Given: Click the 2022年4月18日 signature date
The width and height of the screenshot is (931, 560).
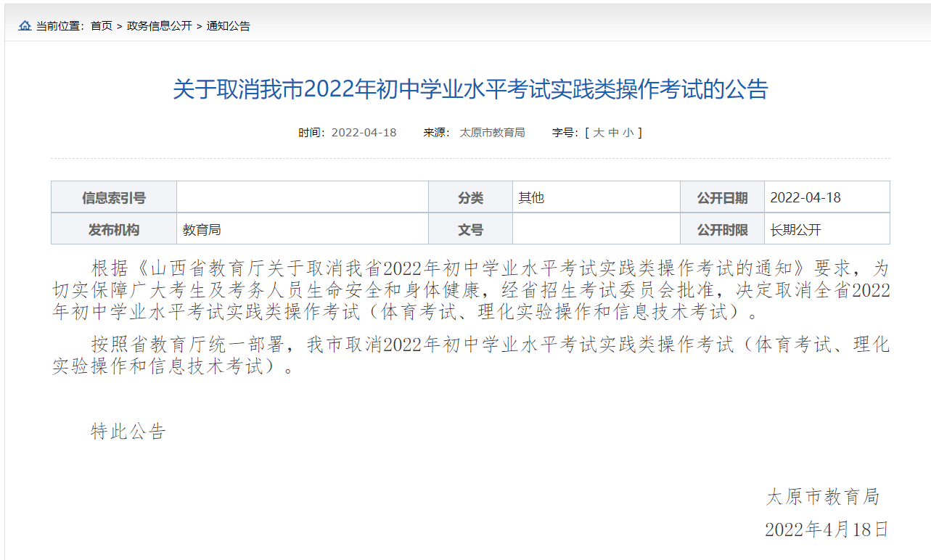Looking at the screenshot, I should tap(827, 530).
